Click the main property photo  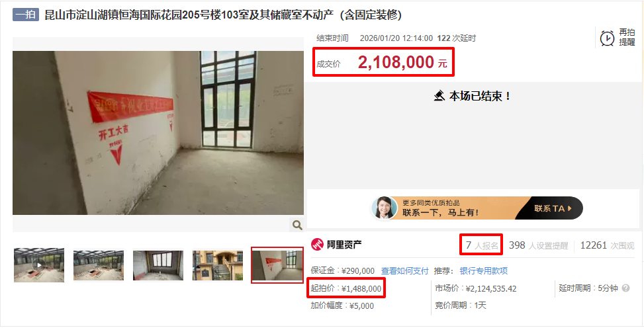pos(158,133)
